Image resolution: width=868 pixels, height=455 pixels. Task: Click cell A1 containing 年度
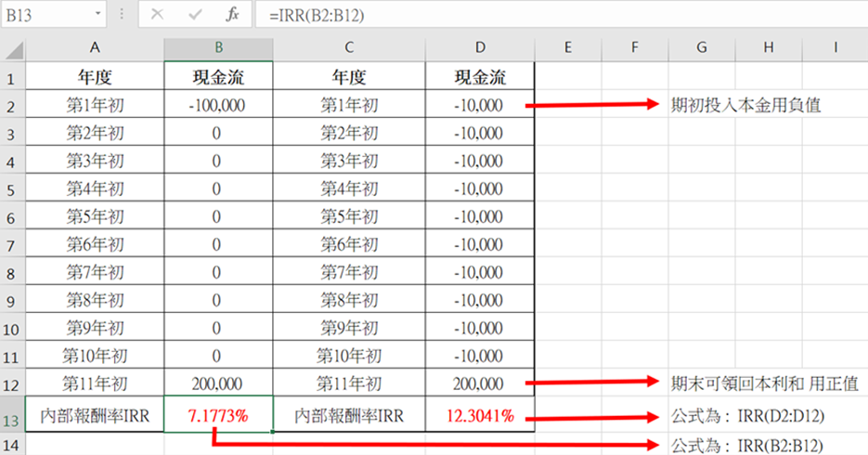pyautogui.click(x=95, y=76)
